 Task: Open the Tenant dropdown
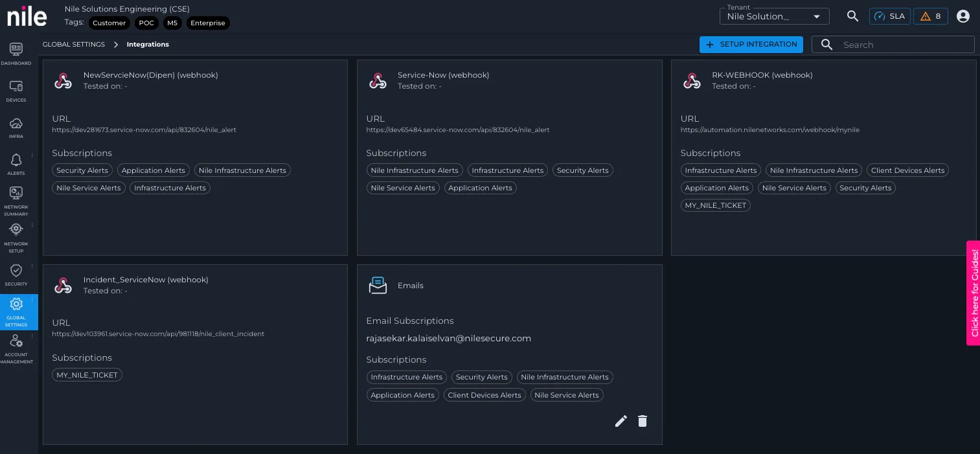775,16
